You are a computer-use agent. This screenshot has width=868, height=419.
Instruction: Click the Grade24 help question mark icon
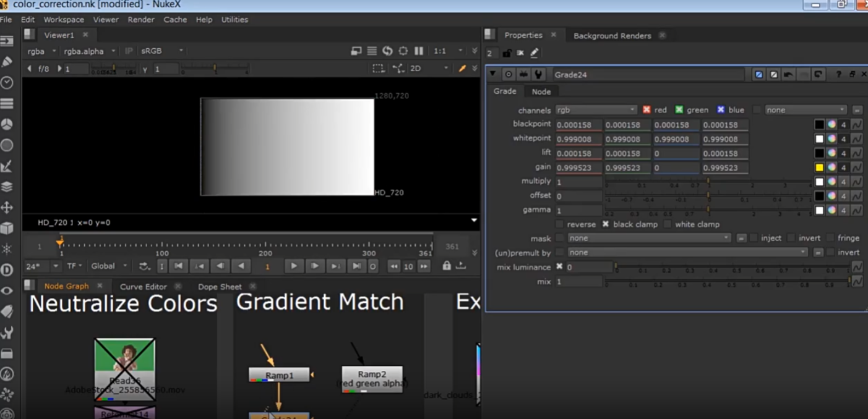[838, 74]
